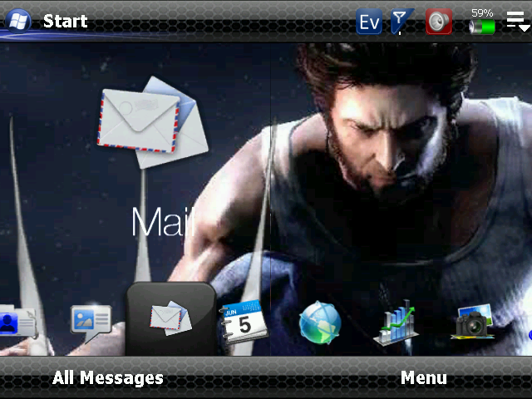Image resolution: width=532 pixels, height=399 pixels.
Task: Switch to the Messages tab icon
Action: pos(91,320)
